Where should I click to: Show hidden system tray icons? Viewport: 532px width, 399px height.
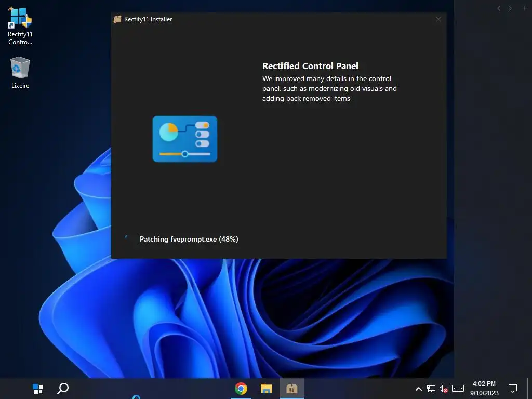coord(419,389)
